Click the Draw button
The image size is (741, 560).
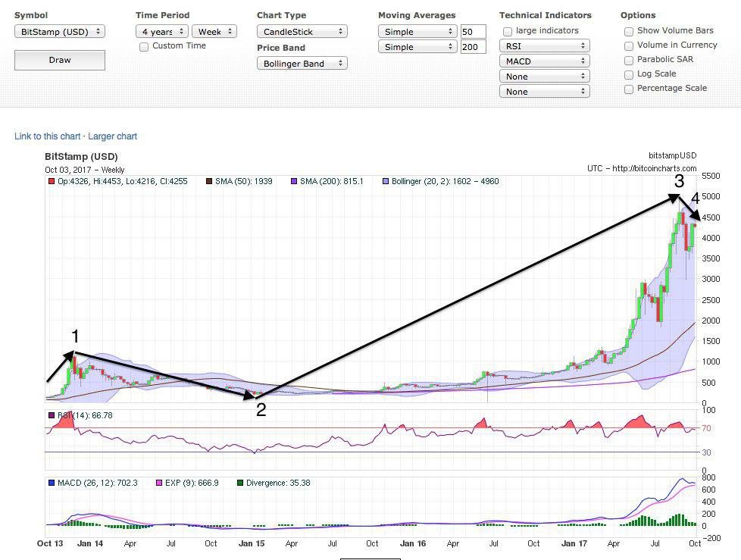(x=60, y=60)
